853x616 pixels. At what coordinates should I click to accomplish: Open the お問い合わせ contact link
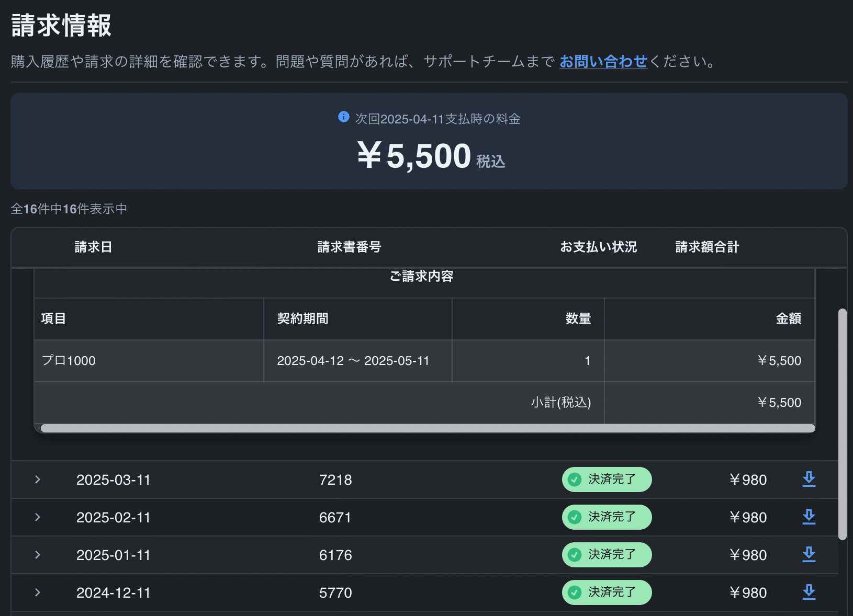point(603,62)
